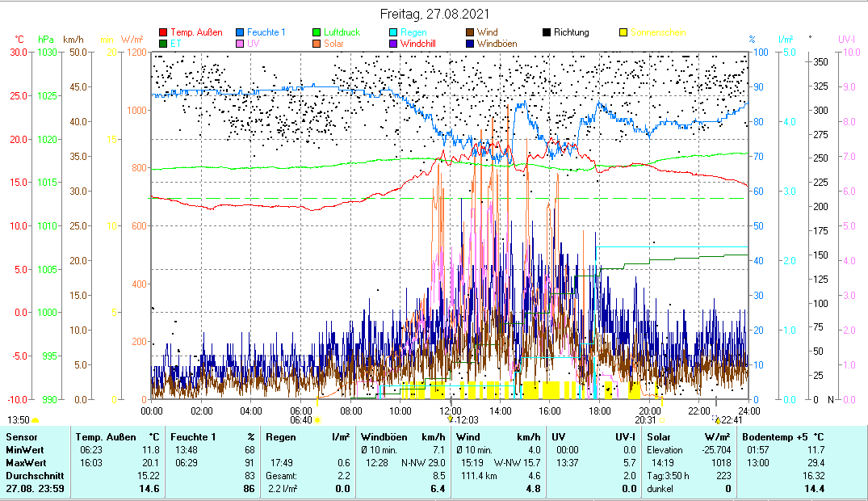
Task: Select the cyan Regen legend swatch
Action: (x=393, y=32)
